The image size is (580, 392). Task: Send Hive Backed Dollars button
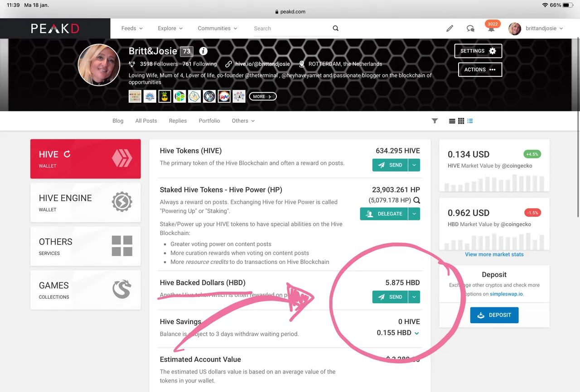(390, 297)
